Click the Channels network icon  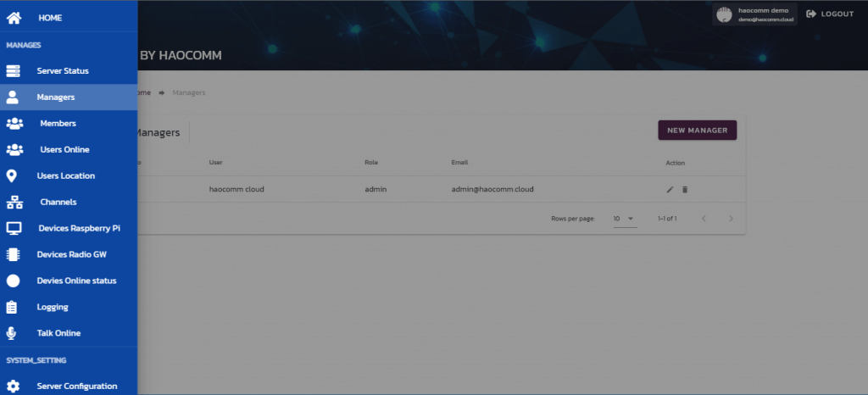pos(14,203)
